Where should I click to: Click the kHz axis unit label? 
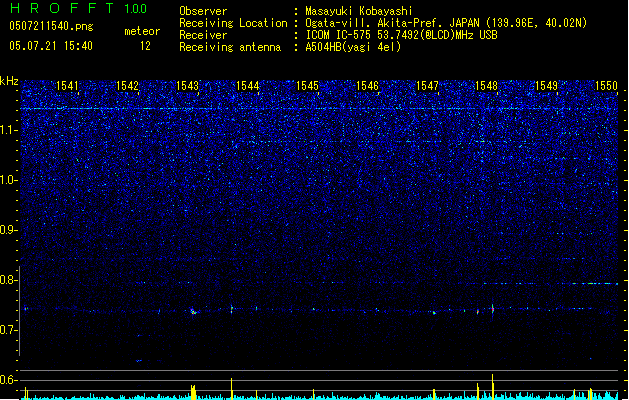click(9, 81)
